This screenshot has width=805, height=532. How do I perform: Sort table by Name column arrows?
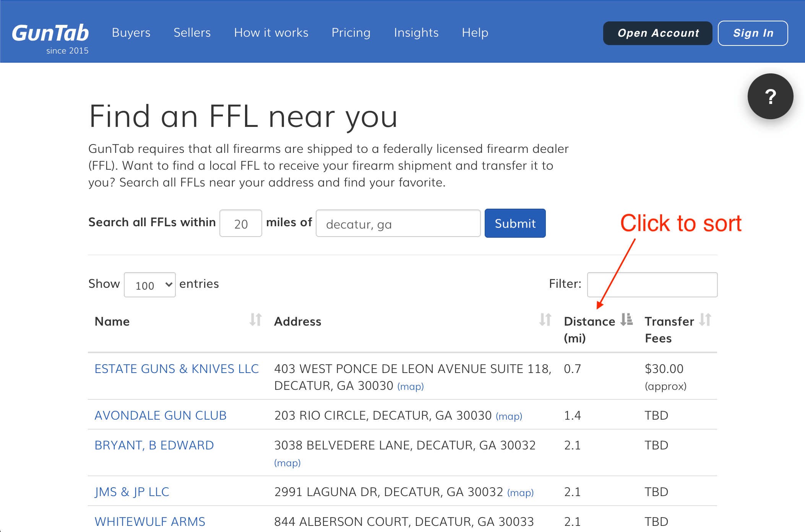(256, 320)
